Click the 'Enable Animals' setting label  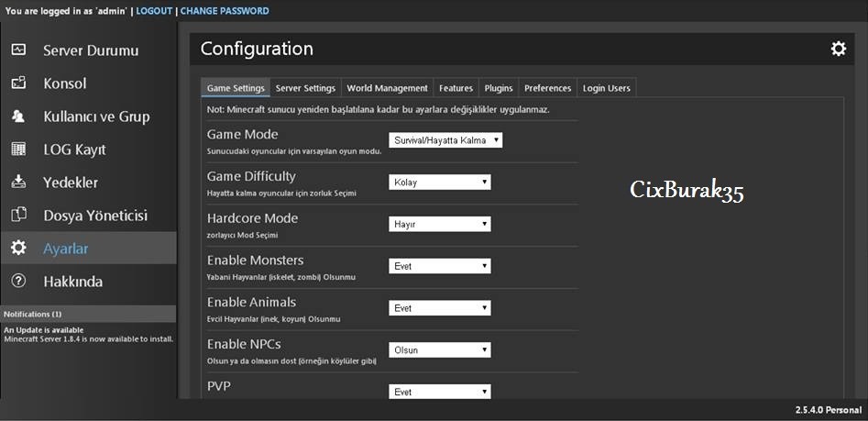pos(251,302)
